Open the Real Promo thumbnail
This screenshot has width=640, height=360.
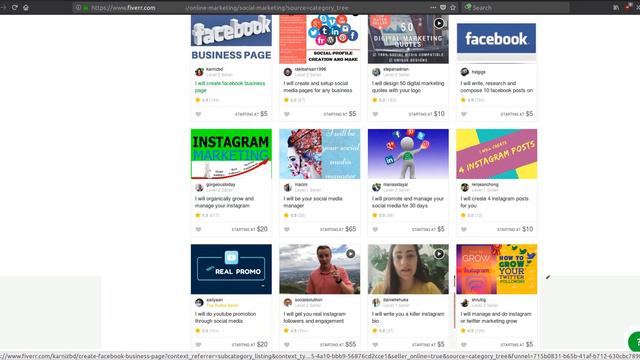231,269
